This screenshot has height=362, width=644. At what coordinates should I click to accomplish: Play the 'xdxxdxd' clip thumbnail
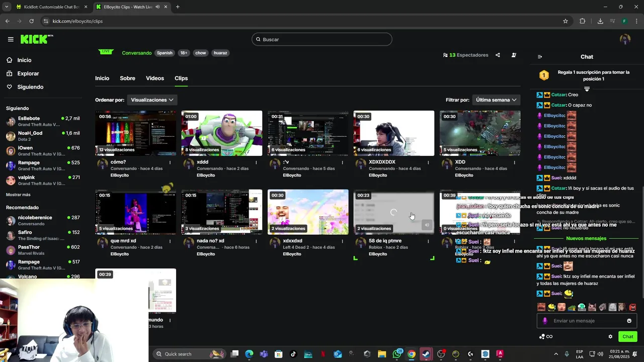(308, 212)
